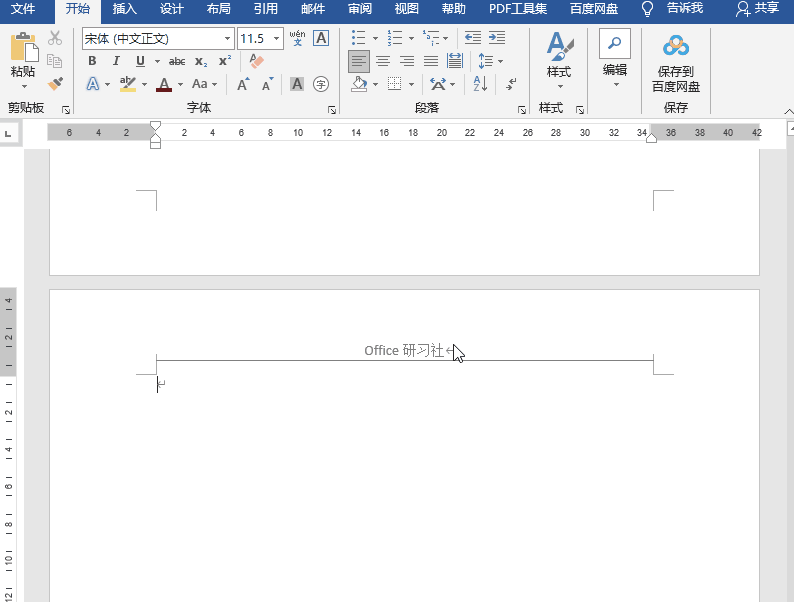Click the header text Office 研习社
The height and width of the screenshot is (602, 794).
[x=404, y=350]
